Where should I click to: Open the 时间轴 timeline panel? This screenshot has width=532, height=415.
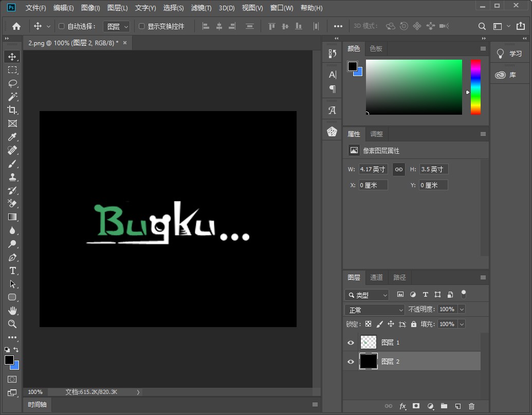pyautogui.click(x=38, y=405)
